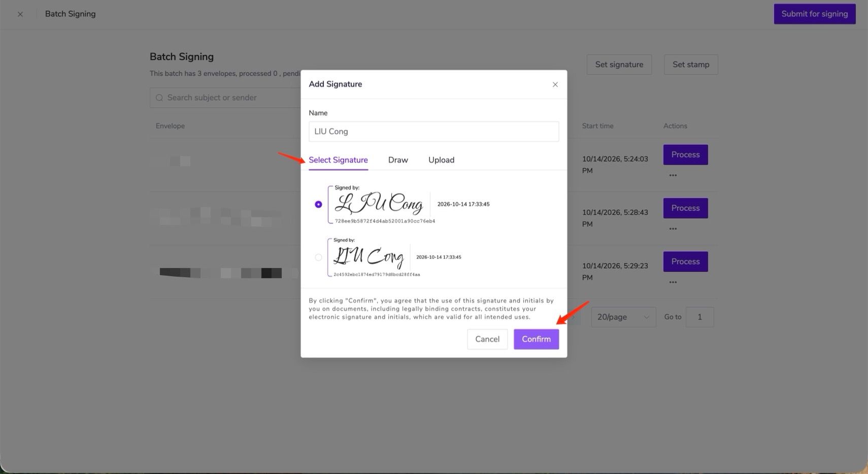Switch to the Upload tab

pyautogui.click(x=441, y=160)
